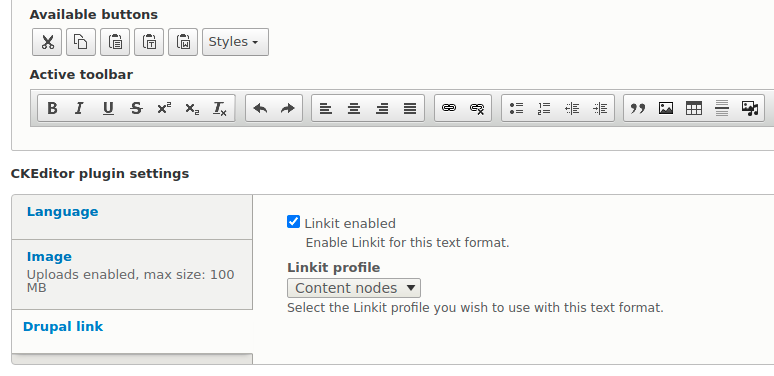Click the Numbered list icon
The height and width of the screenshot is (376, 774).
point(544,108)
